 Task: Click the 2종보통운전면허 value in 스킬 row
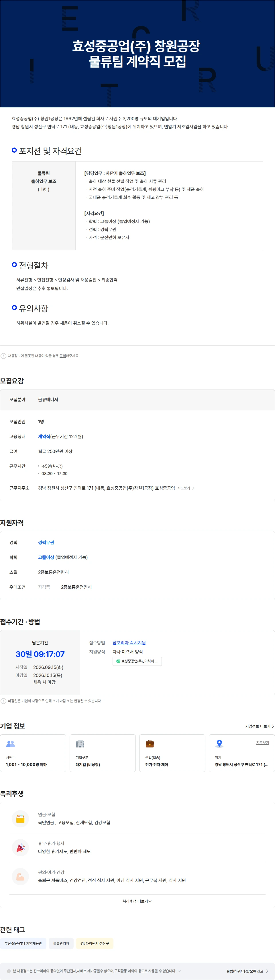click(x=53, y=572)
